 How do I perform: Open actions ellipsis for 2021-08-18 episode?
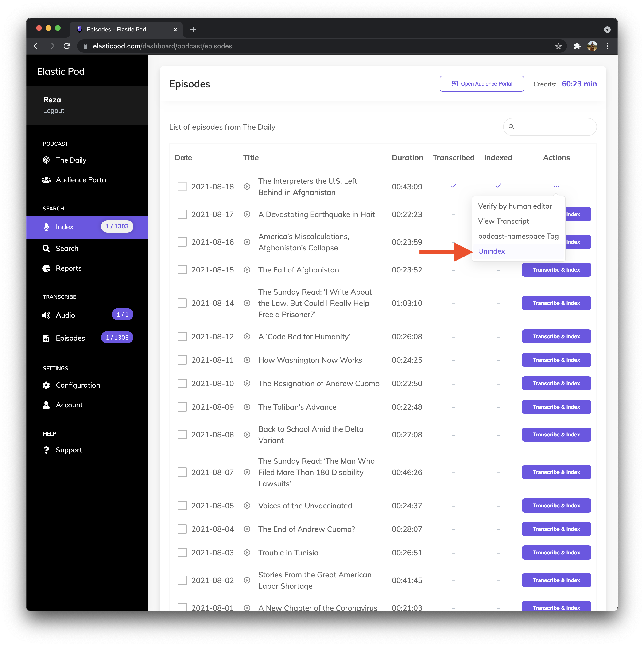tap(556, 187)
